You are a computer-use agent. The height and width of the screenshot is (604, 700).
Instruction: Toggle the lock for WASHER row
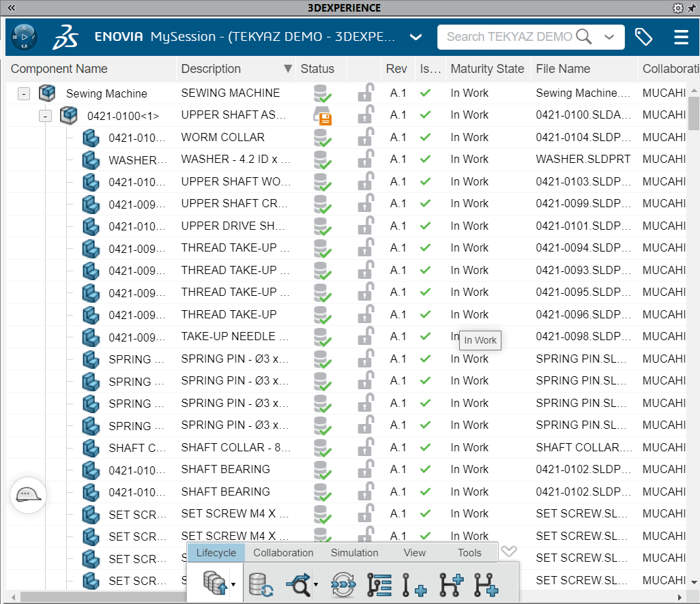pyautogui.click(x=366, y=159)
